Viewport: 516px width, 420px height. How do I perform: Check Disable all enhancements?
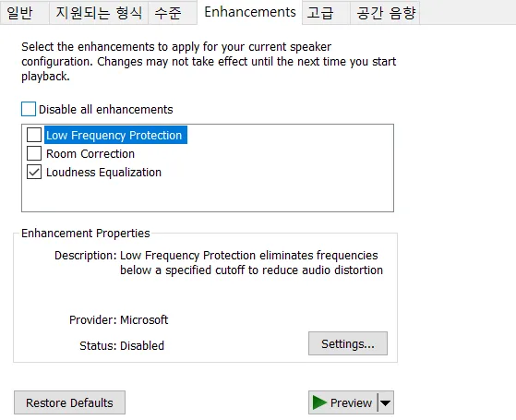click(29, 109)
